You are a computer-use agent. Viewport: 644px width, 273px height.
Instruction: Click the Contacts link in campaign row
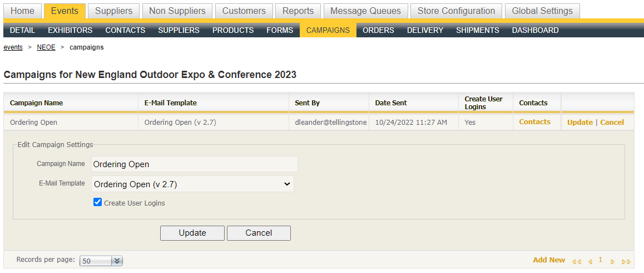pos(534,121)
